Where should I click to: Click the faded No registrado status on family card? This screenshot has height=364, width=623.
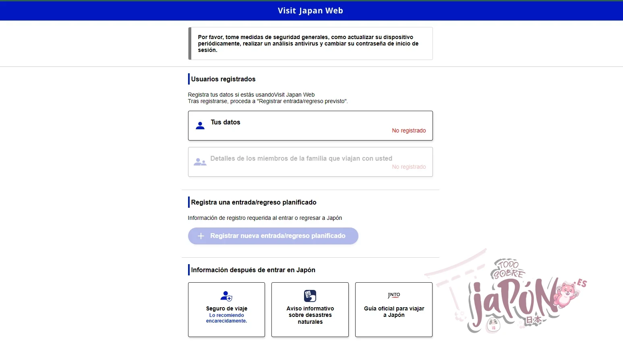(x=409, y=167)
